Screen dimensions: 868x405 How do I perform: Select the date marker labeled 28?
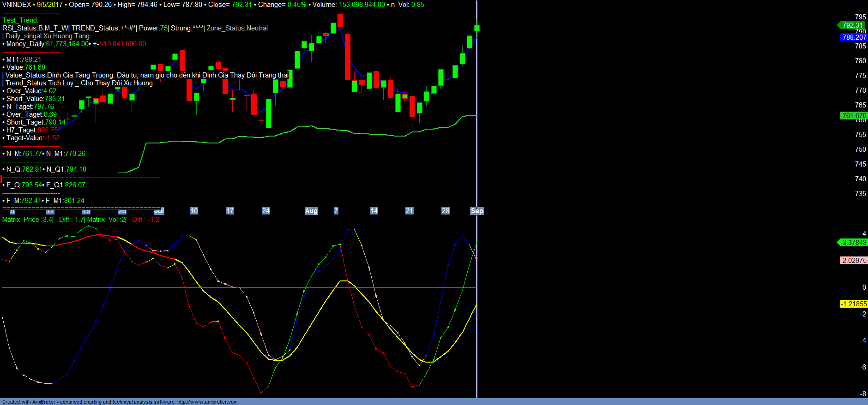[446, 211]
